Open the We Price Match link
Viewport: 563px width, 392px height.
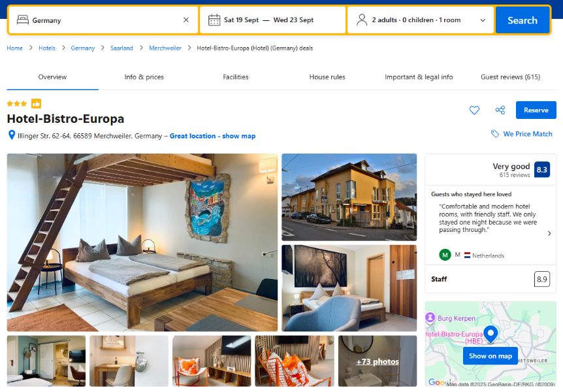[528, 134]
